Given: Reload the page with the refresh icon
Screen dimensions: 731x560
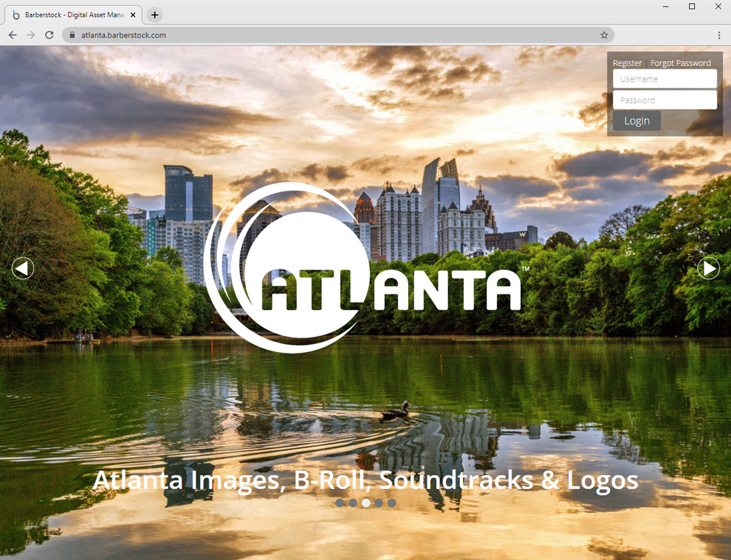Looking at the screenshot, I should coord(49,35).
